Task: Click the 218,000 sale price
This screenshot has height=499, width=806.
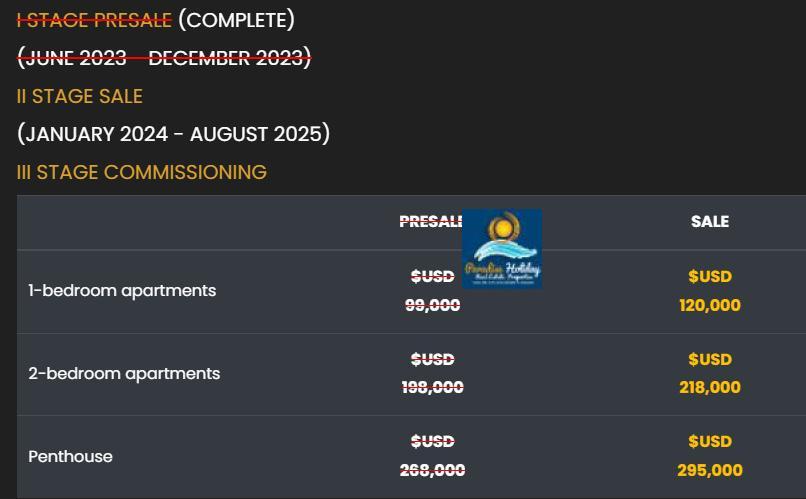Action: click(710, 388)
